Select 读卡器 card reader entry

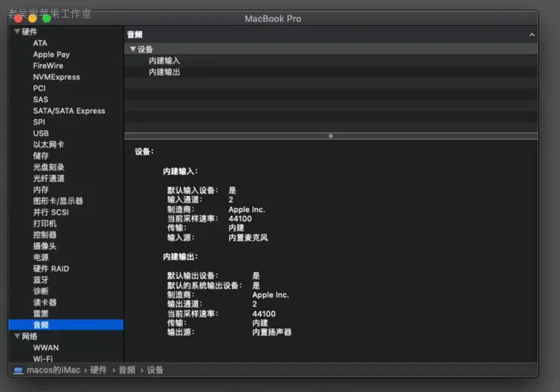tap(45, 302)
